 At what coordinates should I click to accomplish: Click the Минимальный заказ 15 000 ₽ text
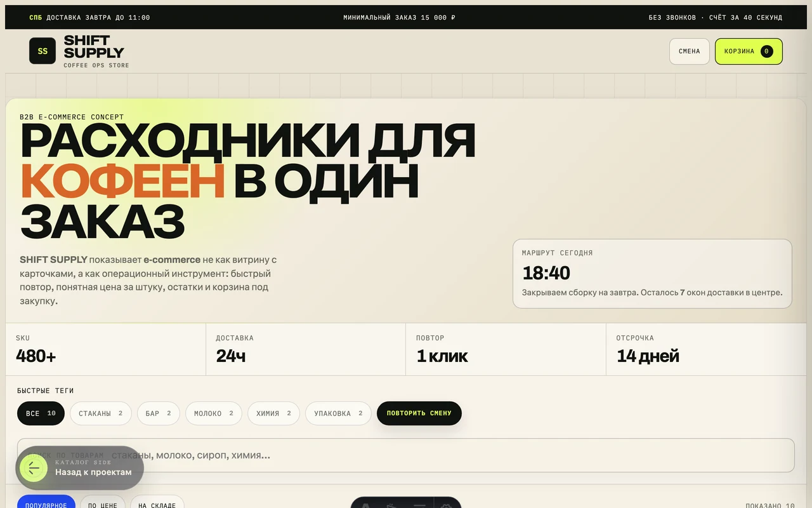[x=399, y=18]
